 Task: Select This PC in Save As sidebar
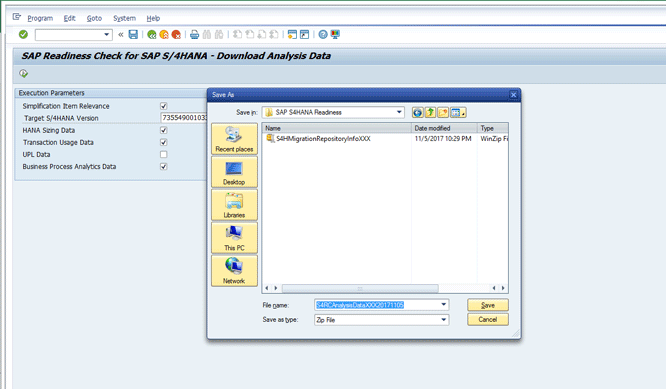[x=234, y=237]
